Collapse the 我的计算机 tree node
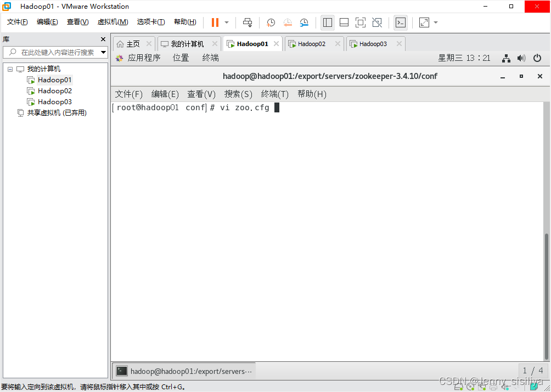Screen dimensions: 551x392 point(10,69)
